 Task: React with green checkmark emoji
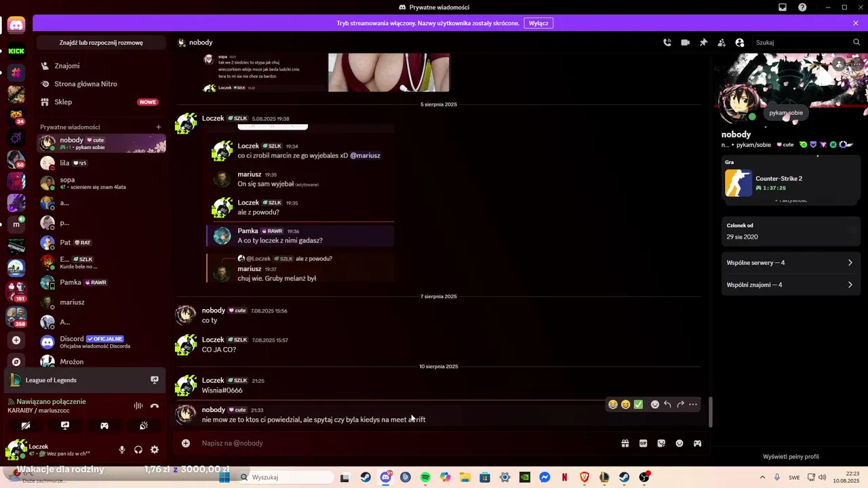pos(639,405)
